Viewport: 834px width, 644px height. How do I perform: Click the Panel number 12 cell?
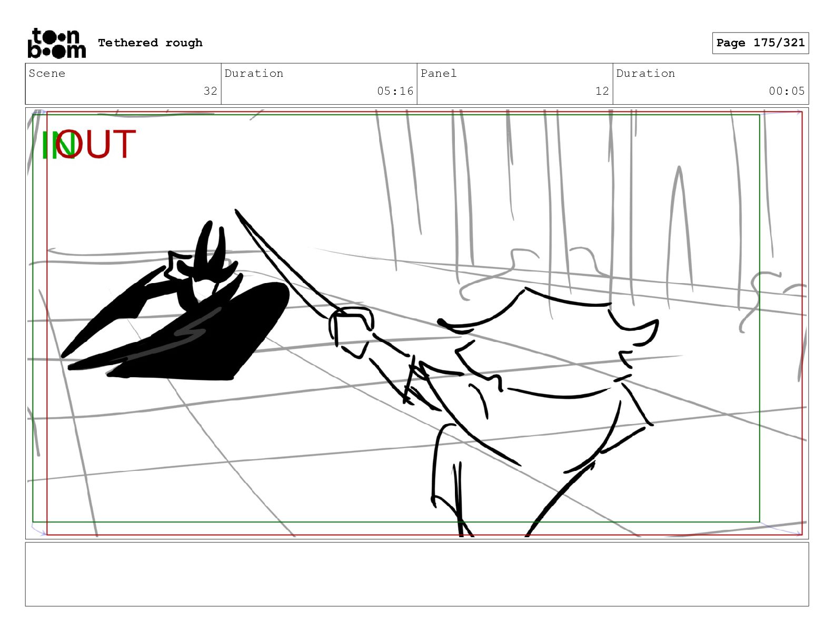(x=515, y=84)
